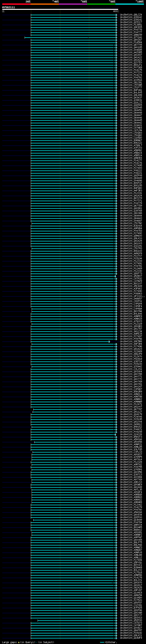Select the UniRef100_Q38714 label

pyautogui.click(x=131, y=362)
